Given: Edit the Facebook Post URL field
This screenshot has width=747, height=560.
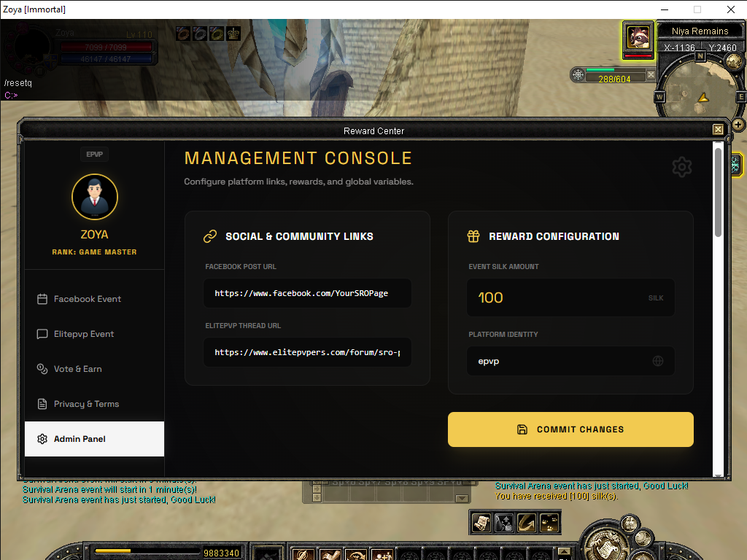Looking at the screenshot, I should (307, 293).
